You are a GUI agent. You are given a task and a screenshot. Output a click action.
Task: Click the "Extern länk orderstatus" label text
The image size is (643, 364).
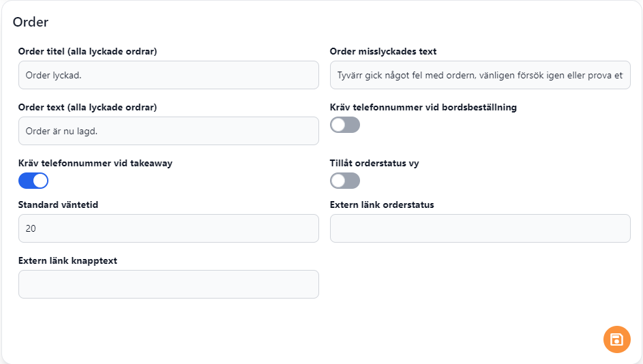pyautogui.click(x=382, y=204)
